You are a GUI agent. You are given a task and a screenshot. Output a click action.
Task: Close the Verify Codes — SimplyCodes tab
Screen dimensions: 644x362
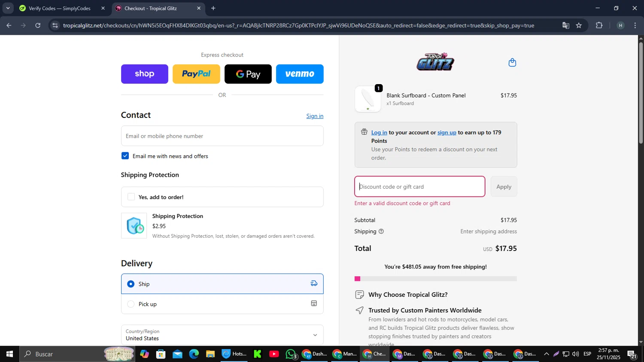(103, 8)
